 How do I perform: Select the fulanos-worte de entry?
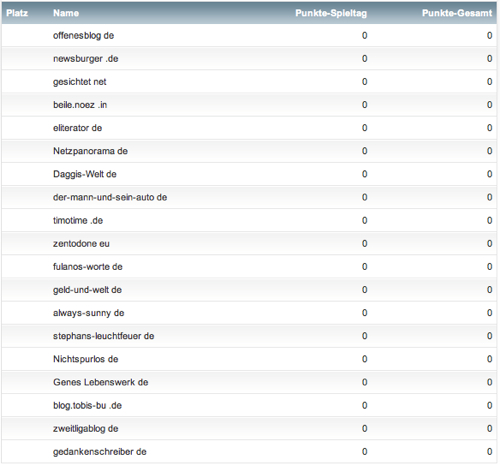88,267
